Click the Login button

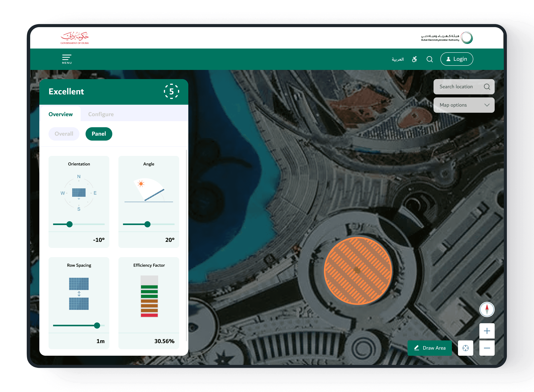[456, 59]
